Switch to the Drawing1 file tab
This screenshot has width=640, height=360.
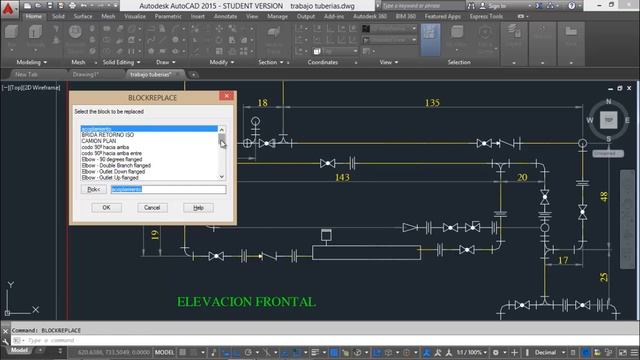coord(85,75)
